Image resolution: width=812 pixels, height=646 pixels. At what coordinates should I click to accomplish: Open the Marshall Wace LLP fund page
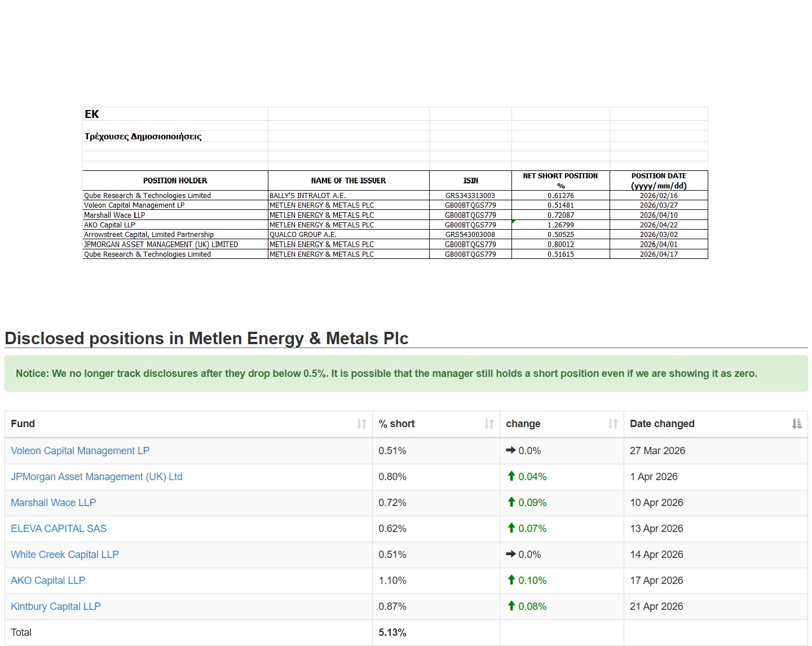click(54, 503)
